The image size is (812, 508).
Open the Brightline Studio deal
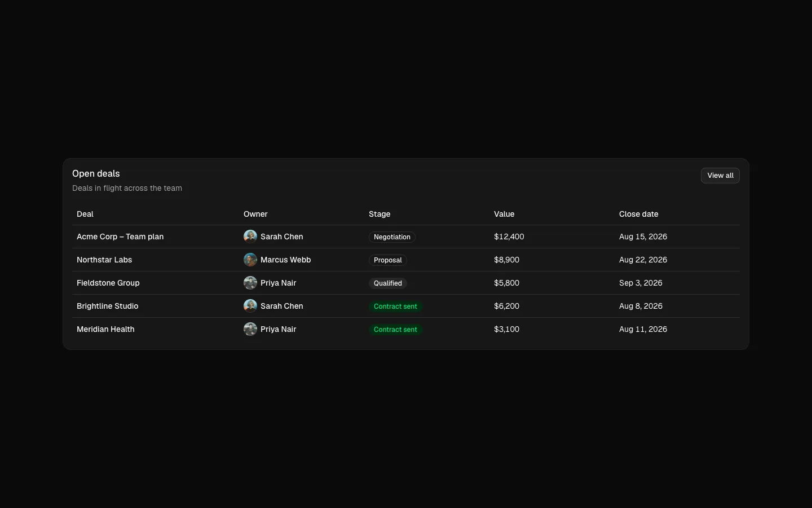[x=108, y=306]
